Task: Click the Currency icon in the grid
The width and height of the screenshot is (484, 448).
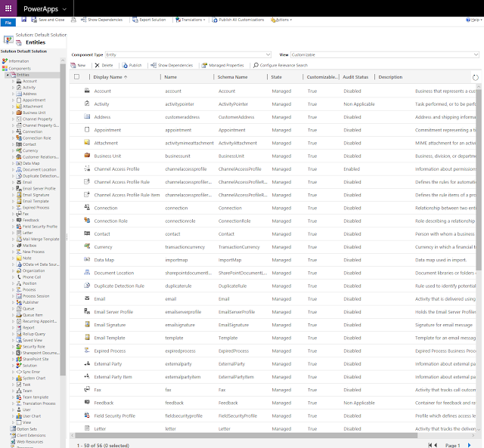Action: pos(87,246)
